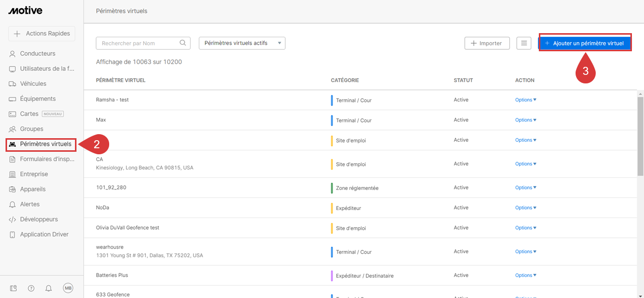Open Périmètres virtuels actifs filter dropdown
The height and width of the screenshot is (298, 644).
(242, 43)
